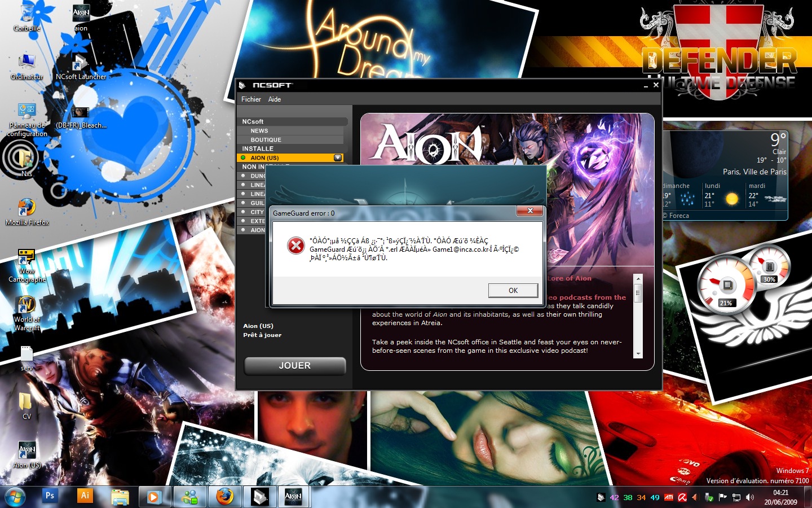Close the GameGuard error dialog
The height and width of the screenshot is (508, 812).
(x=530, y=211)
